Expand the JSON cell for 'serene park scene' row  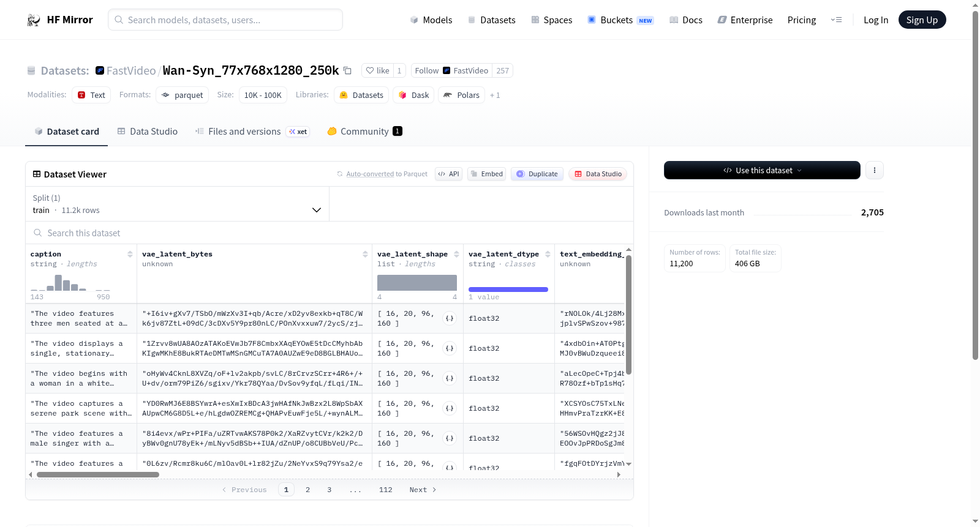pos(450,408)
